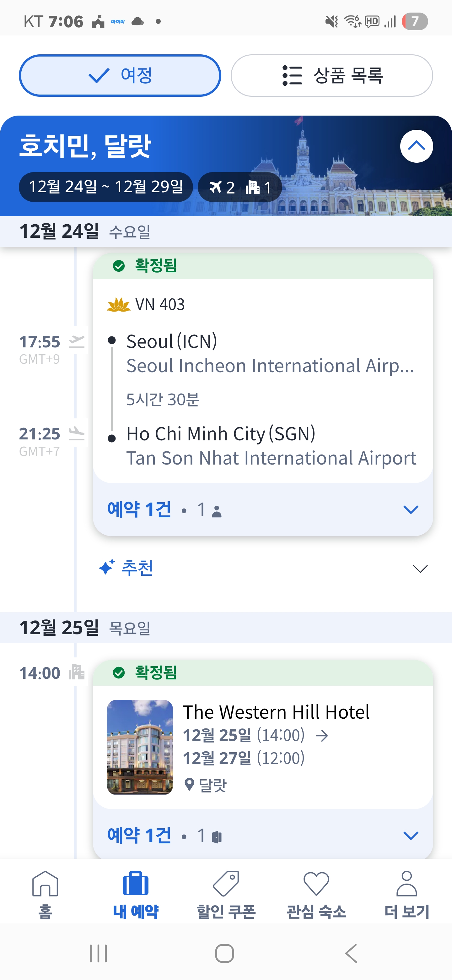
Task: Tap the 12월 24일 ~ 12월 29일 date pill
Action: 106,187
